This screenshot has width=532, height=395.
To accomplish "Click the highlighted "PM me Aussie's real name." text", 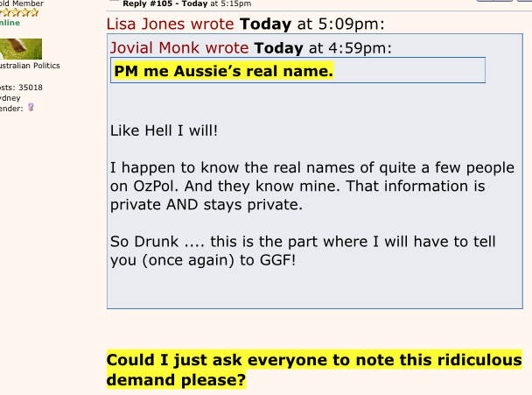I will 223,70.
